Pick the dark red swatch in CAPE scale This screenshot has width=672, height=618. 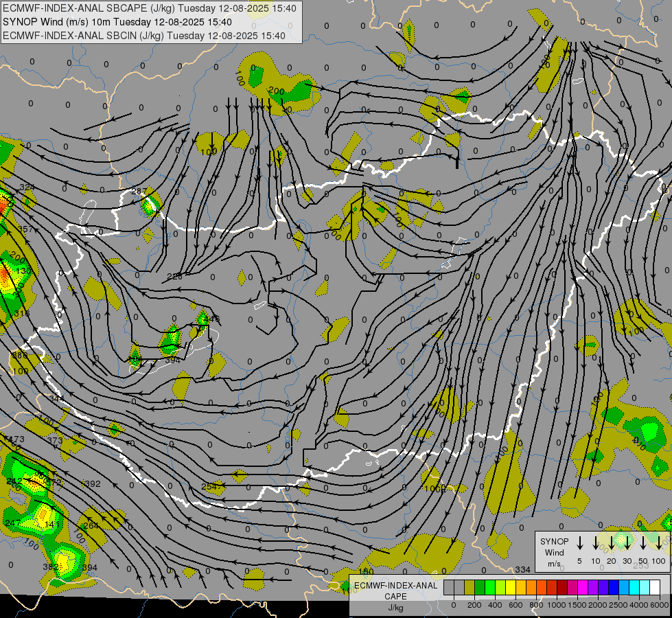(562, 588)
